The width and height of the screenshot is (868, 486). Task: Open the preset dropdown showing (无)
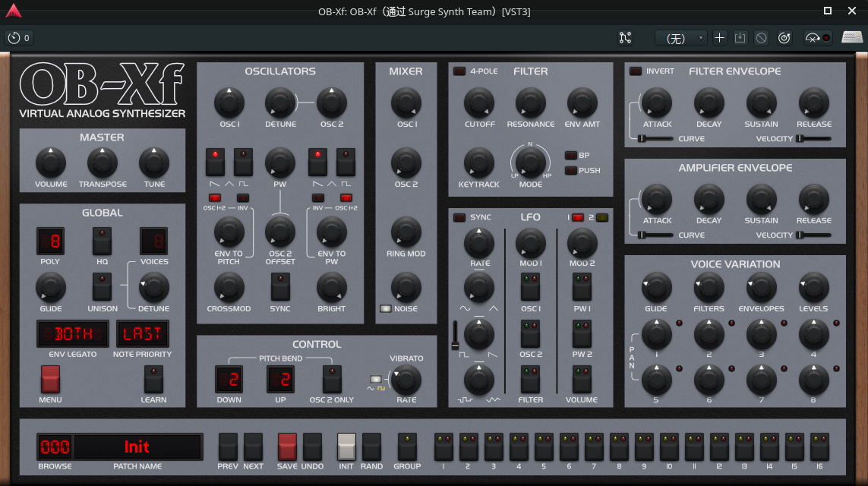(680, 38)
